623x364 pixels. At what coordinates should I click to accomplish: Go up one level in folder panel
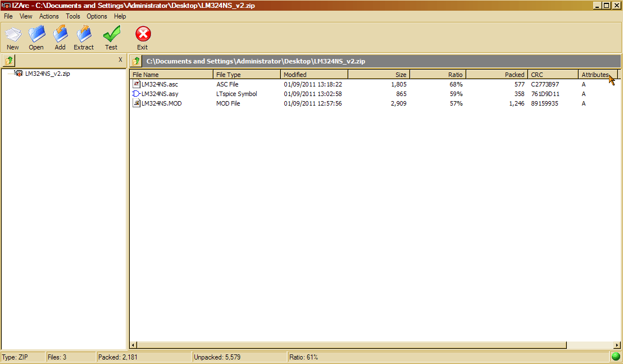click(9, 61)
